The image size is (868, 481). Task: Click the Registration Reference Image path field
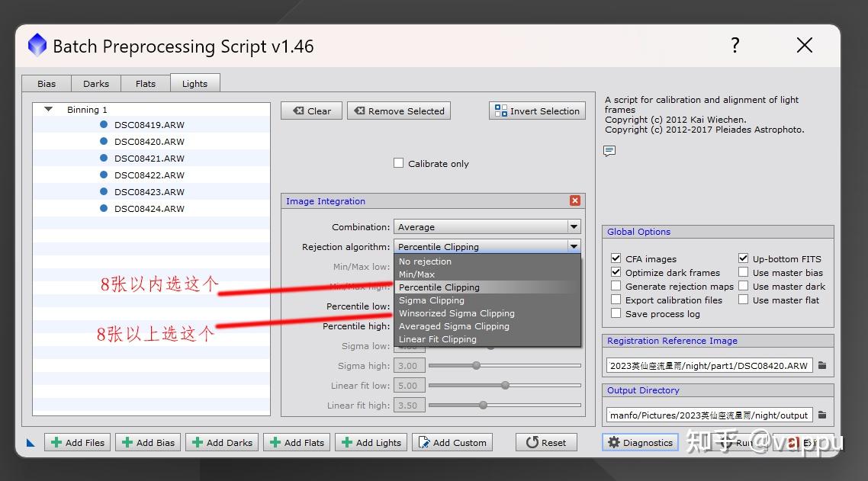click(x=709, y=365)
